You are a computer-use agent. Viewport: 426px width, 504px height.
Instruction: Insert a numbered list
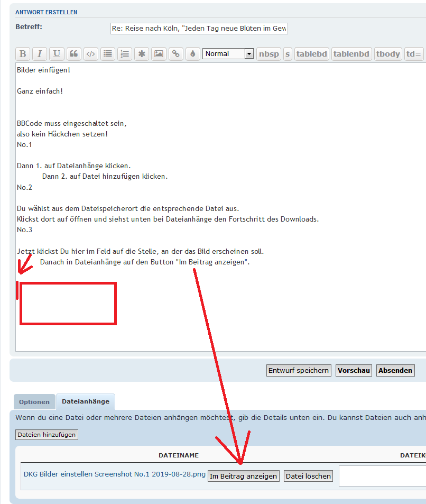125,54
